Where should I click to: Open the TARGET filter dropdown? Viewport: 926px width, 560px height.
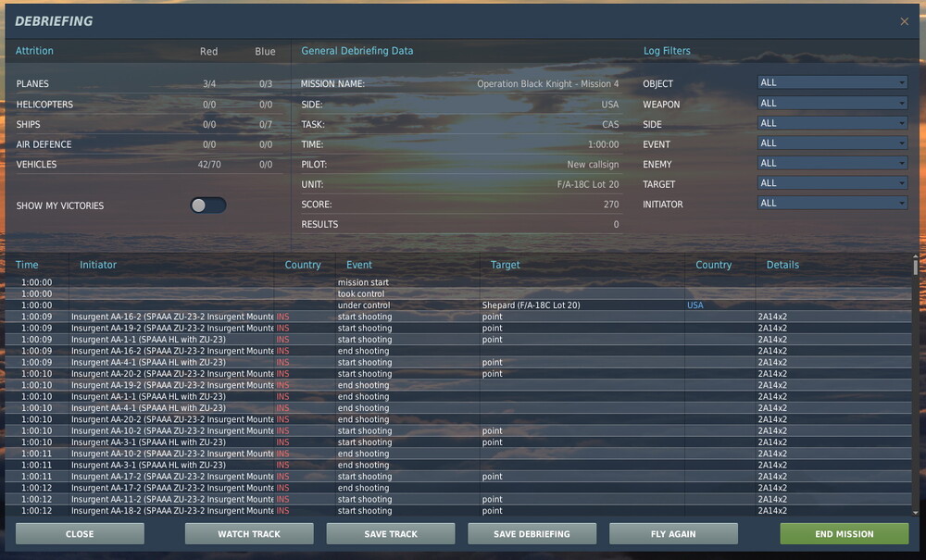pos(832,183)
